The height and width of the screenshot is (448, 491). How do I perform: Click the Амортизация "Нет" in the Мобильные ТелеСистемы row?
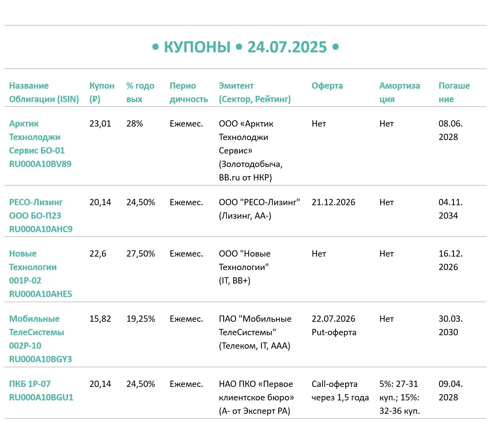386,319
